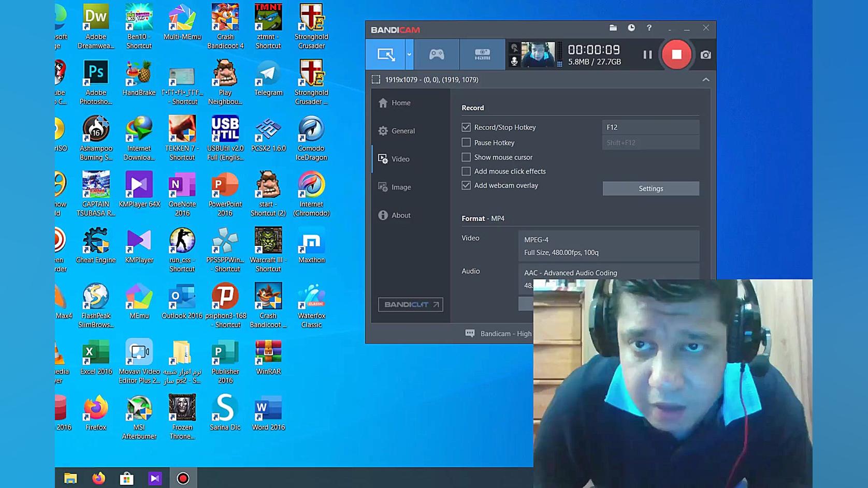868x488 pixels.
Task: Collapse the Bandicam settings panel chevron
Action: click(705, 80)
